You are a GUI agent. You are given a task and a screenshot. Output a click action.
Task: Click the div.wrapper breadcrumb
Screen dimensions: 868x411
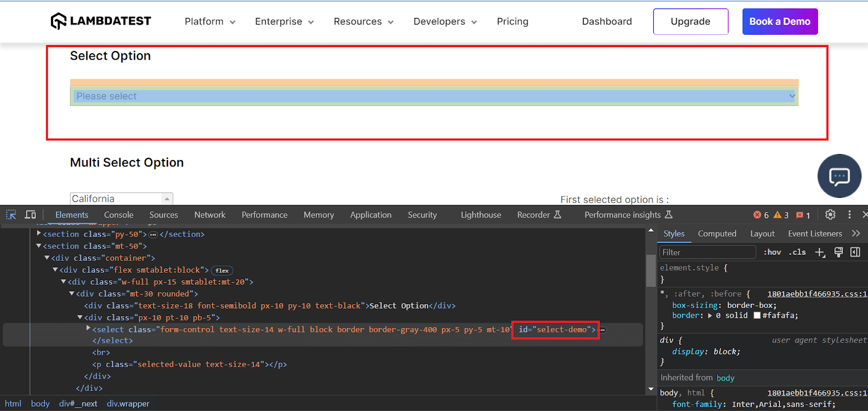(x=128, y=403)
